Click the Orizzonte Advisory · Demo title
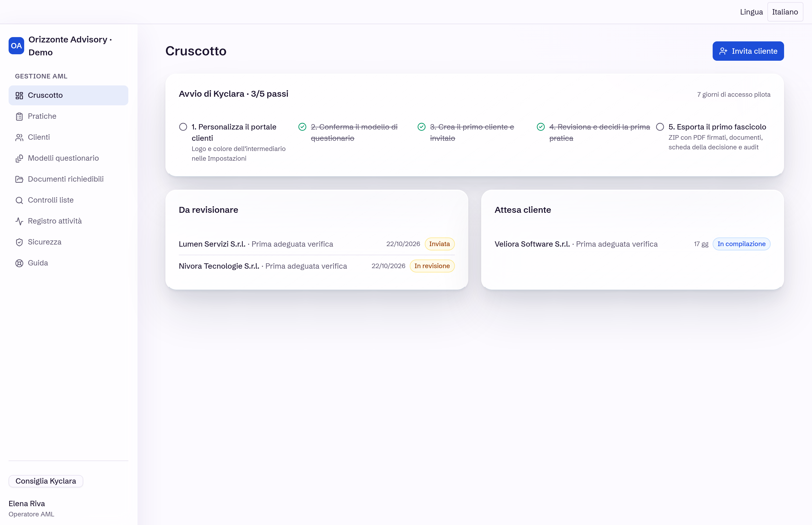 (x=70, y=46)
